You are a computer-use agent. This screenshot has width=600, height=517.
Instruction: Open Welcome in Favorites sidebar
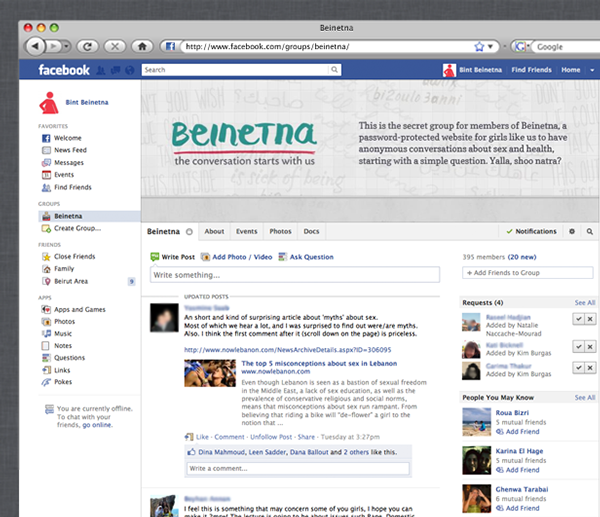[68, 138]
